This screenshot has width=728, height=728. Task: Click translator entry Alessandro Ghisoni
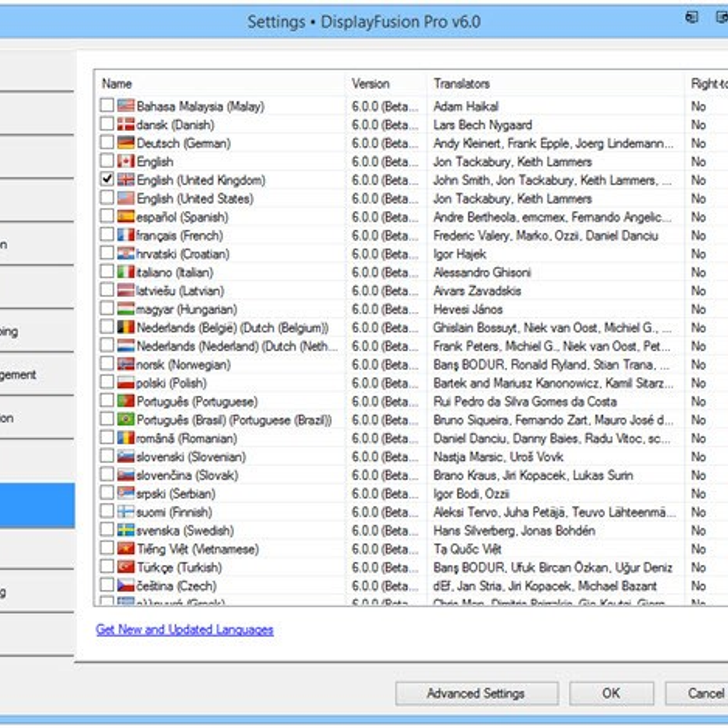coord(482,273)
